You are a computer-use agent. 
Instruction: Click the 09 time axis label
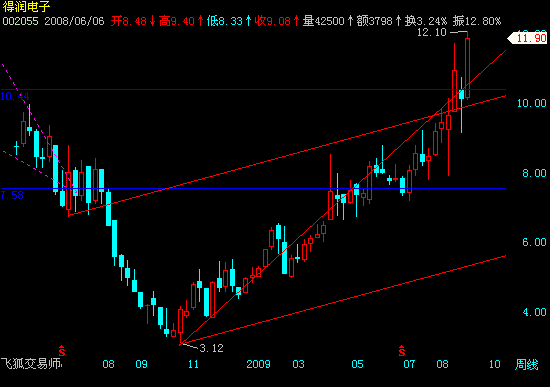(141, 365)
